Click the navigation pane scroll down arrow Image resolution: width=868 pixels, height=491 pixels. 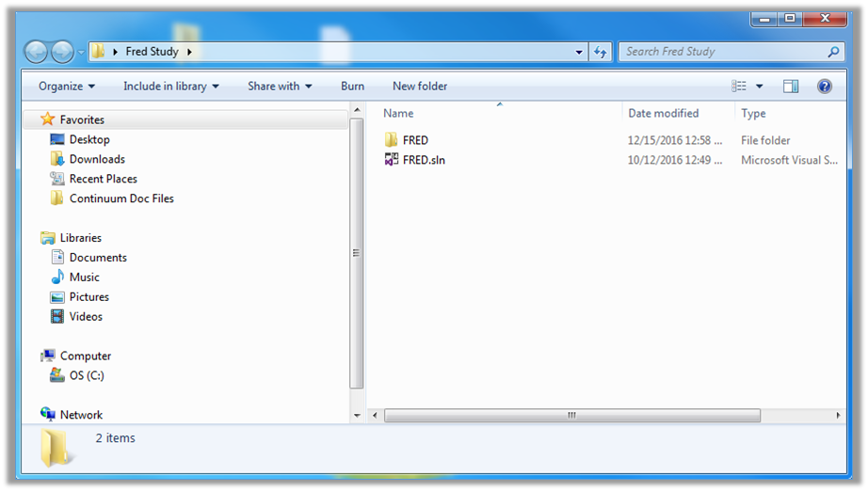357,415
